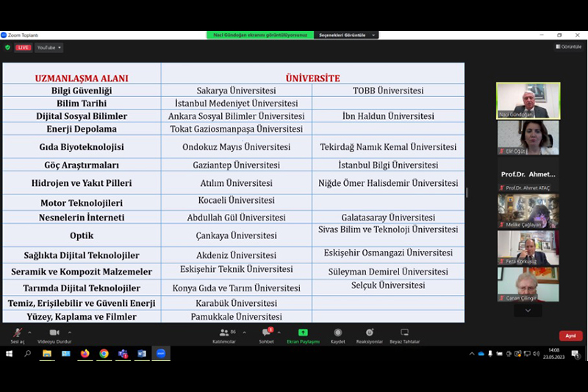Open the Reaksiyonlar reactions menu

(x=370, y=333)
